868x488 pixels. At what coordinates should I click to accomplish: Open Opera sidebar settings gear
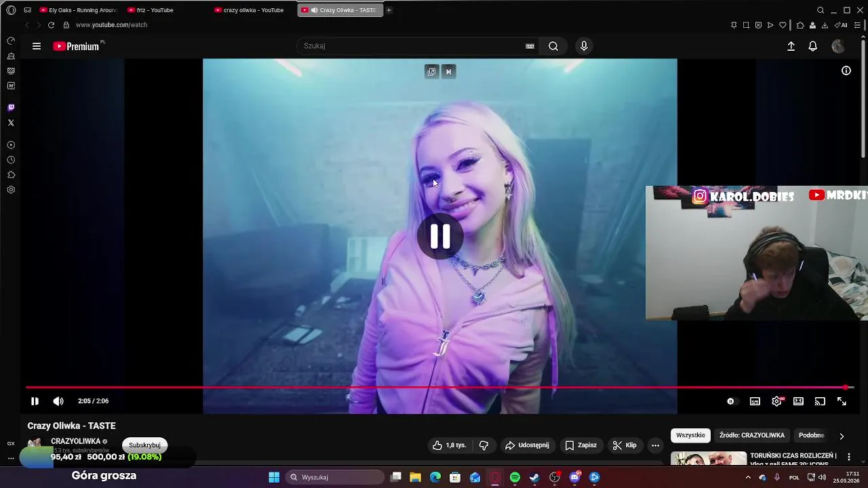coord(11,190)
